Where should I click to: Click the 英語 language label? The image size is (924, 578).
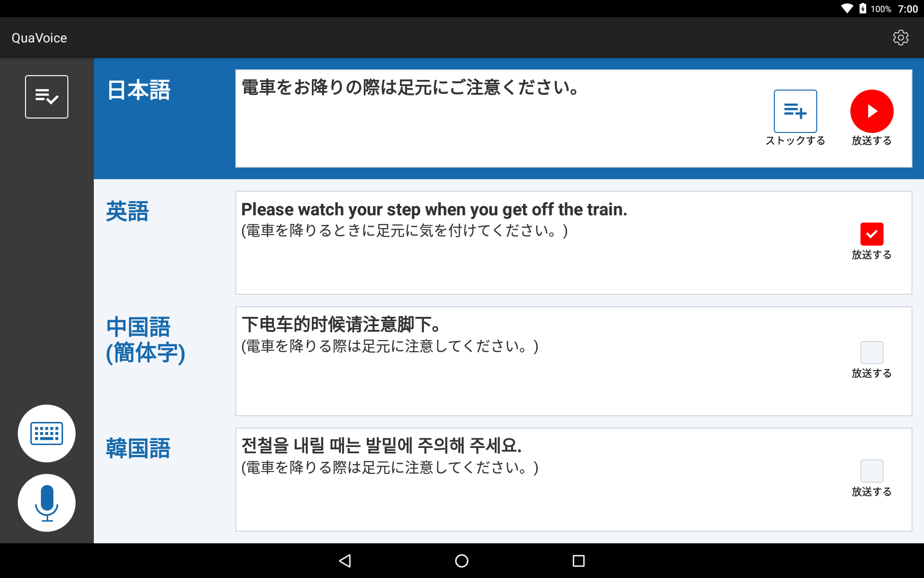(x=128, y=211)
